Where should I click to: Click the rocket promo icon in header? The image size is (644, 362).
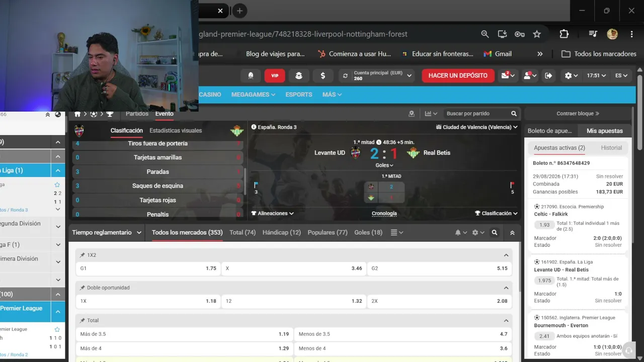(251, 75)
